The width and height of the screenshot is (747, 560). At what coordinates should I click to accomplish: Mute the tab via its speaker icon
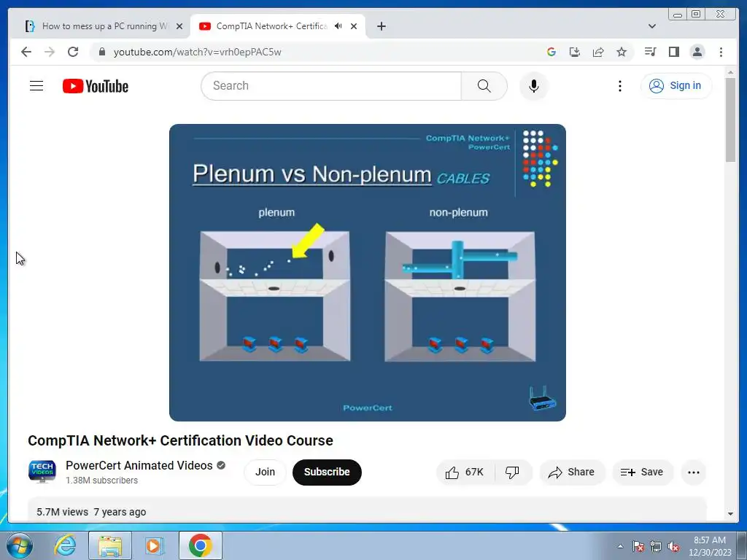click(x=338, y=26)
